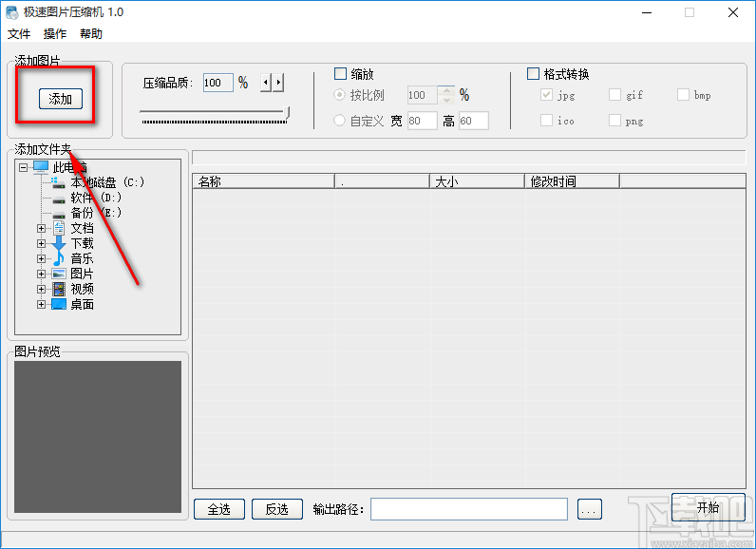The width and height of the screenshot is (756, 549).
Task: Select 软件 (D:) in folder tree
Action: tap(96, 199)
